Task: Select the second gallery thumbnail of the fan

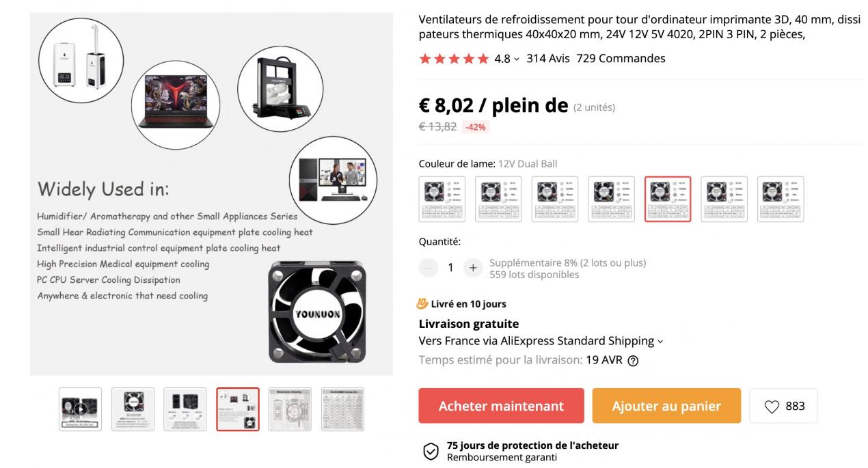Action: point(133,409)
